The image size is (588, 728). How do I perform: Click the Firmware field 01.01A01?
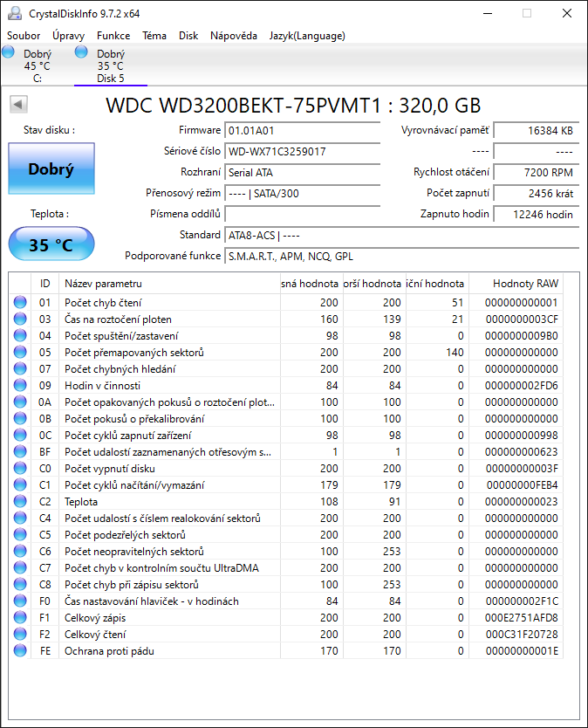[x=302, y=130]
